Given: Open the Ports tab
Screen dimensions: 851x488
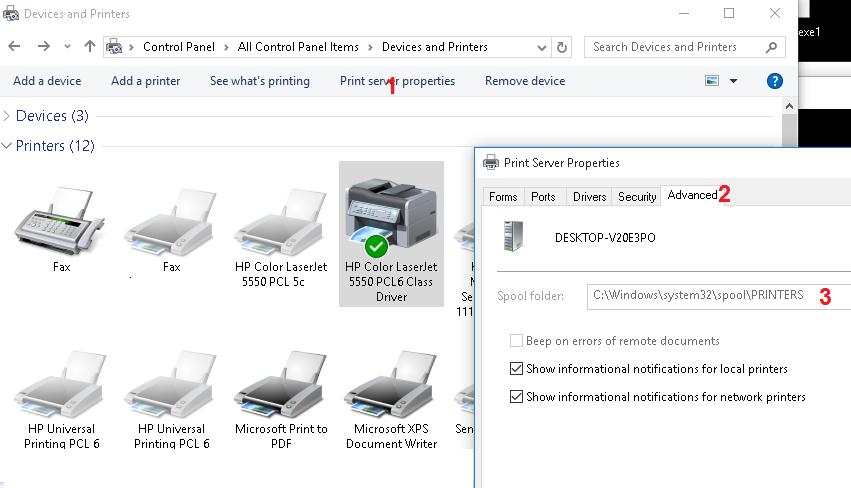Looking at the screenshot, I should 543,197.
